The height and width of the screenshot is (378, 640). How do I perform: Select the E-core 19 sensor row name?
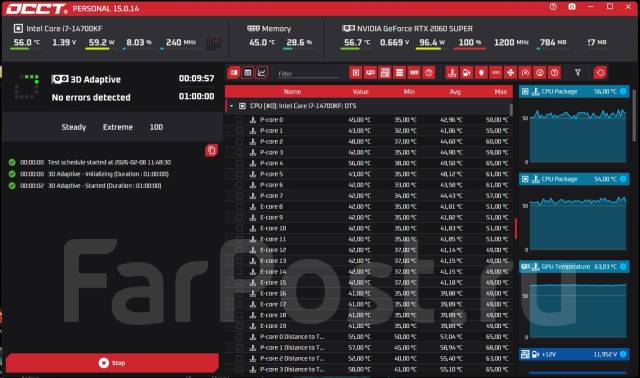(x=273, y=326)
